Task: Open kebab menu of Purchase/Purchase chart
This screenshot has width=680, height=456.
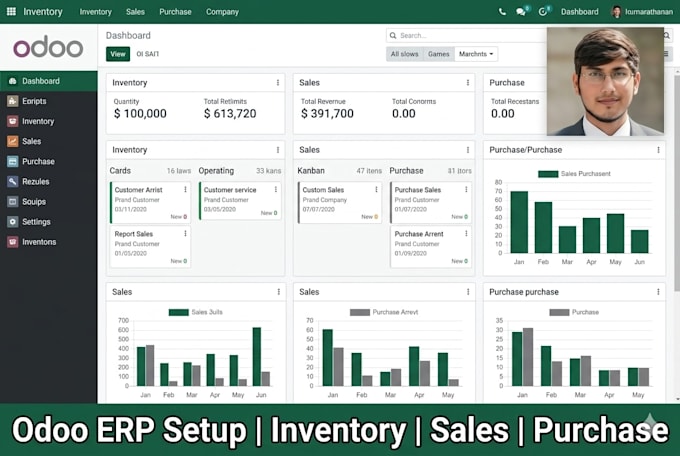Action: coord(658,150)
